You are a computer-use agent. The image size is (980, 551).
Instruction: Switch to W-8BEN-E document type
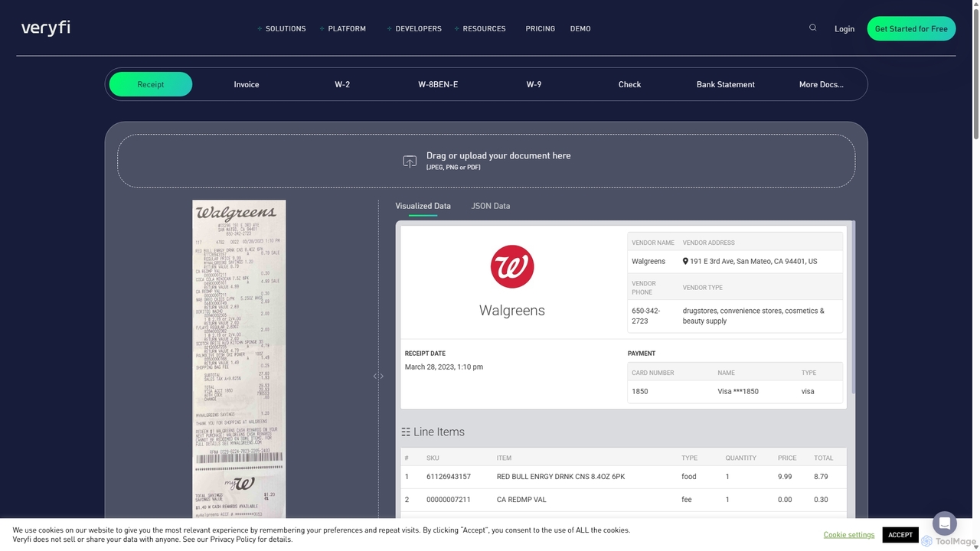click(x=438, y=84)
